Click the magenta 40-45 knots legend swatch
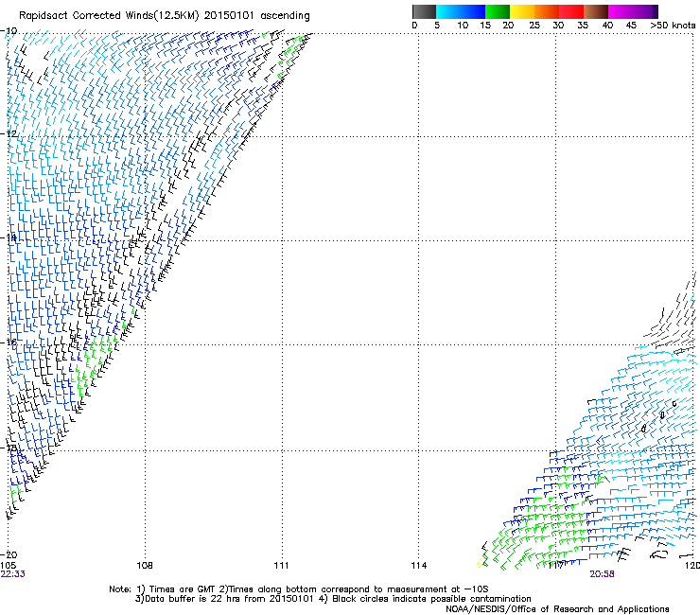Screen dimensions: 700x615 (621, 11)
